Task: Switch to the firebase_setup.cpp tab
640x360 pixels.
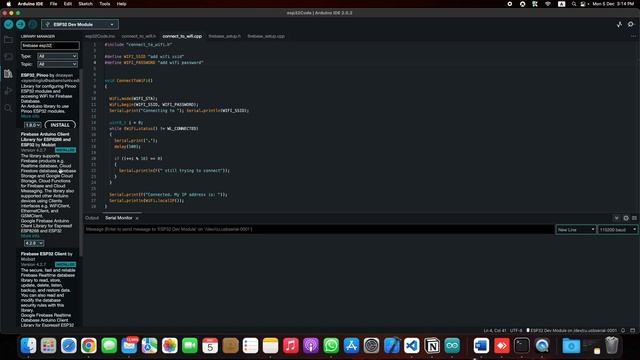Action: pos(266,36)
